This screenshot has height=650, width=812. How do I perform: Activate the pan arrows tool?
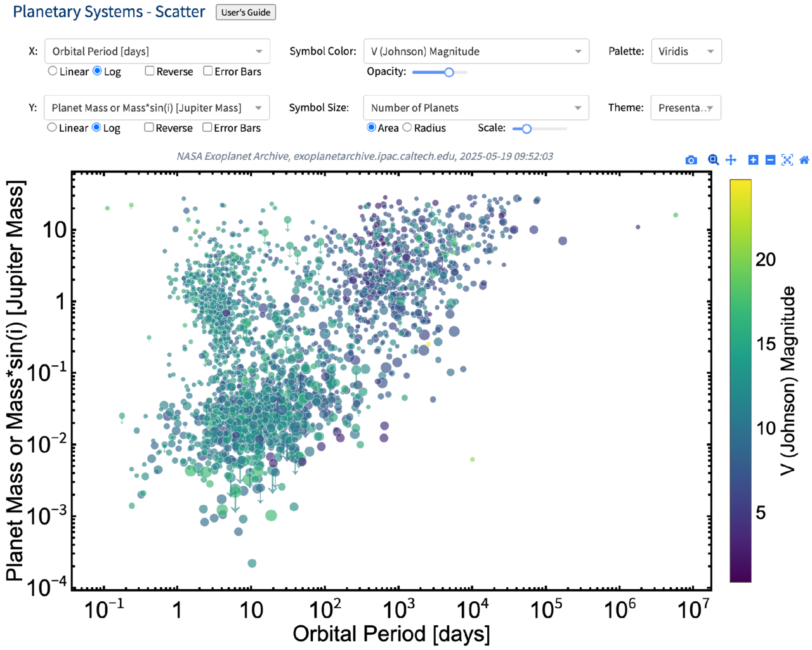[731, 160]
